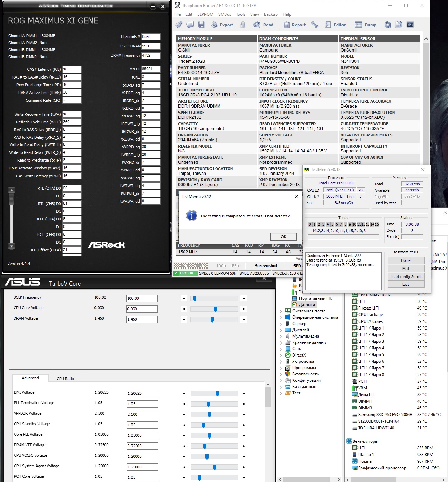Click the DRAM Voltage input field

click(142, 319)
